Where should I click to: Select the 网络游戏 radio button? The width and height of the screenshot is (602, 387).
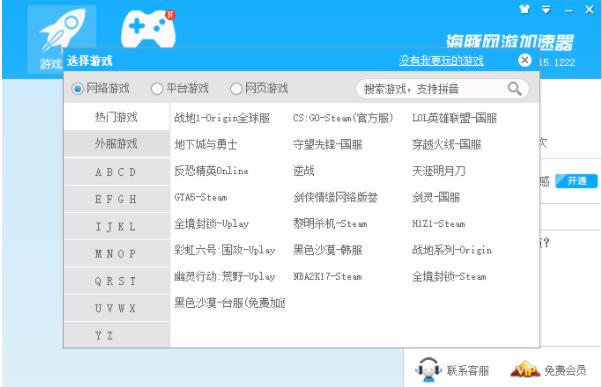pyautogui.click(x=78, y=89)
